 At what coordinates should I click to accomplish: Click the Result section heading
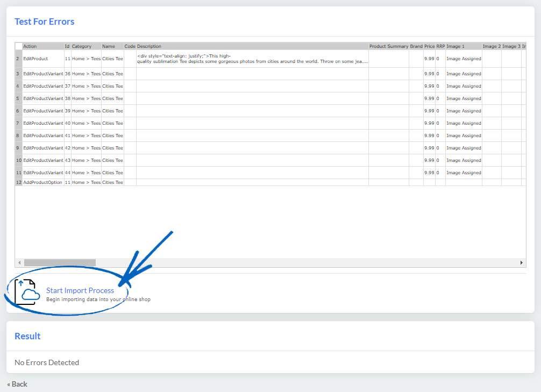pos(27,336)
